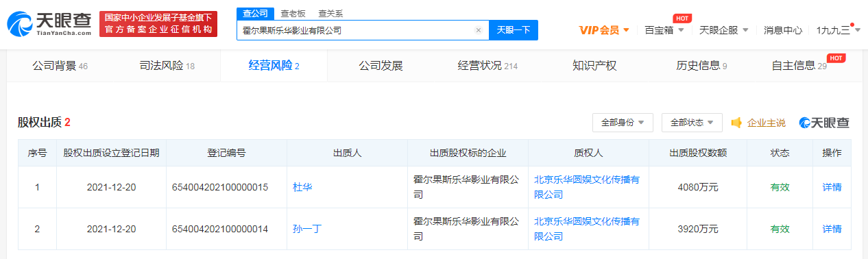Click the 企业主说 link

[x=767, y=123]
